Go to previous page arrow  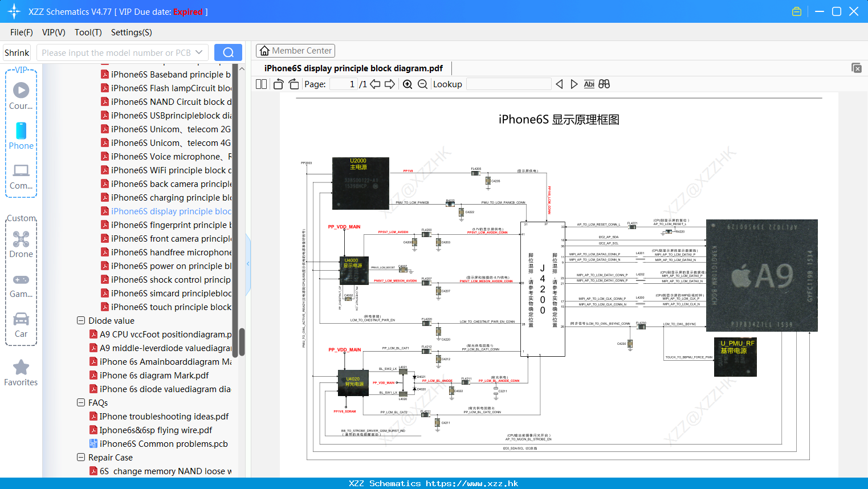click(375, 84)
